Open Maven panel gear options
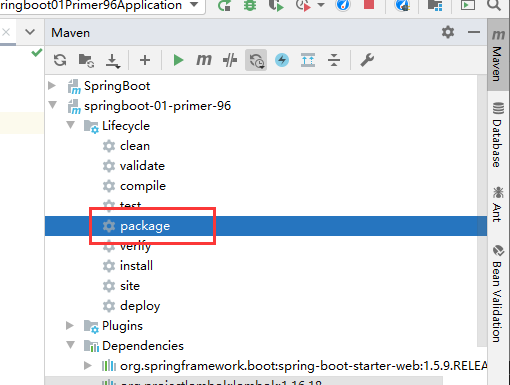This screenshot has width=510, height=385. pyautogui.click(x=448, y=32)
